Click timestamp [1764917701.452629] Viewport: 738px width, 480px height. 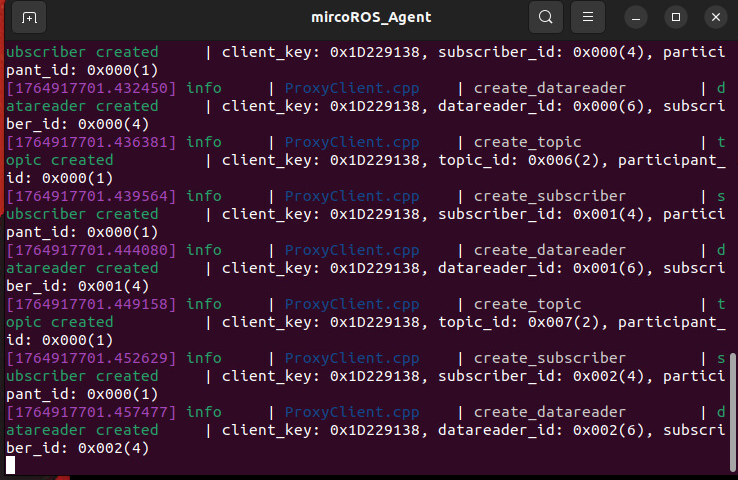click(91, 358)
